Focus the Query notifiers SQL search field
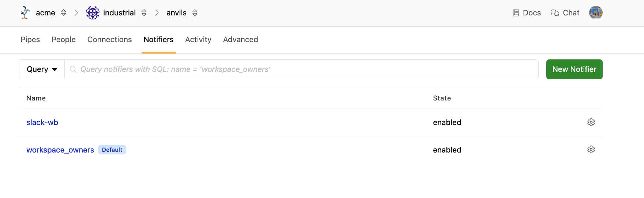The height and width of the screenshot is (198, 644). tap(304, 69)
